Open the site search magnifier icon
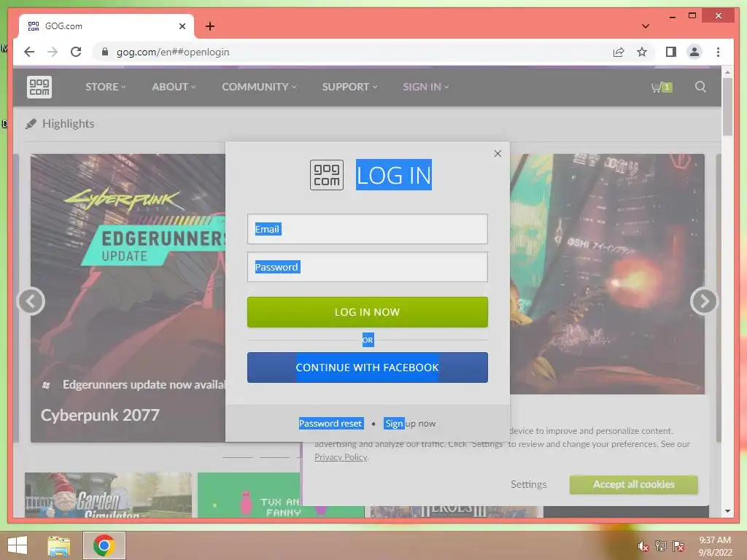747x560 pixels. [x=700, y=87]
